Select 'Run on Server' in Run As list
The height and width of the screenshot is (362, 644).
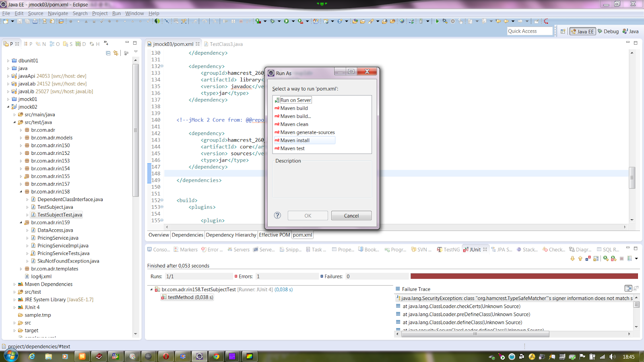tap(293, 100)
